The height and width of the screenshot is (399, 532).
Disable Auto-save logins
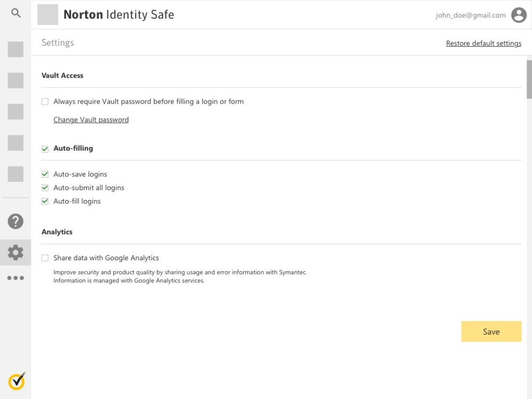coord(45,174)
